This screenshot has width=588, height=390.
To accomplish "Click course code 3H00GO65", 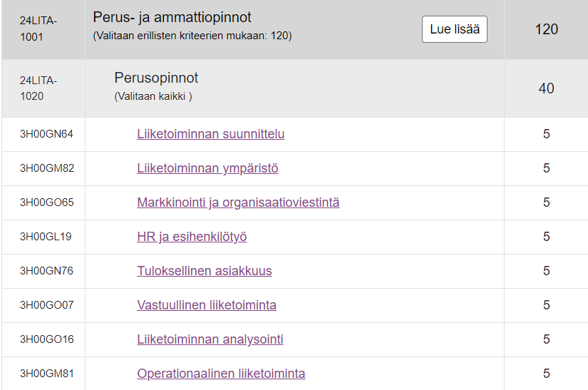I will click(x=47, y=202).
